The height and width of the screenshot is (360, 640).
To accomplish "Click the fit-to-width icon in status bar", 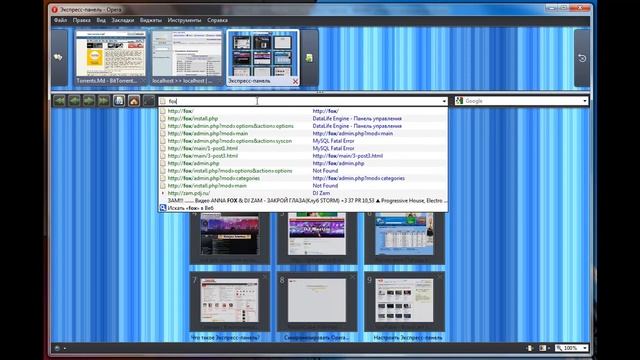I will pyautogui.click(x=530, y=348).
